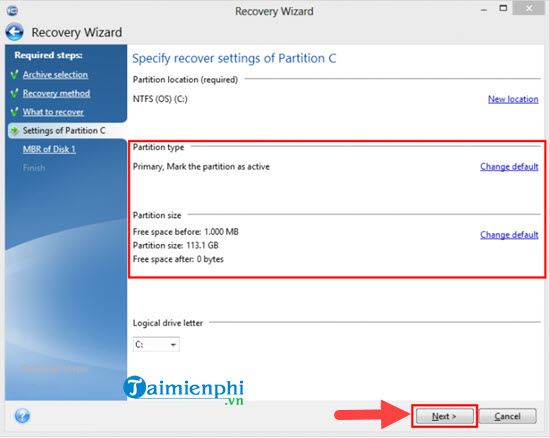Close the Recovery Wizard window

pos(529,8)
